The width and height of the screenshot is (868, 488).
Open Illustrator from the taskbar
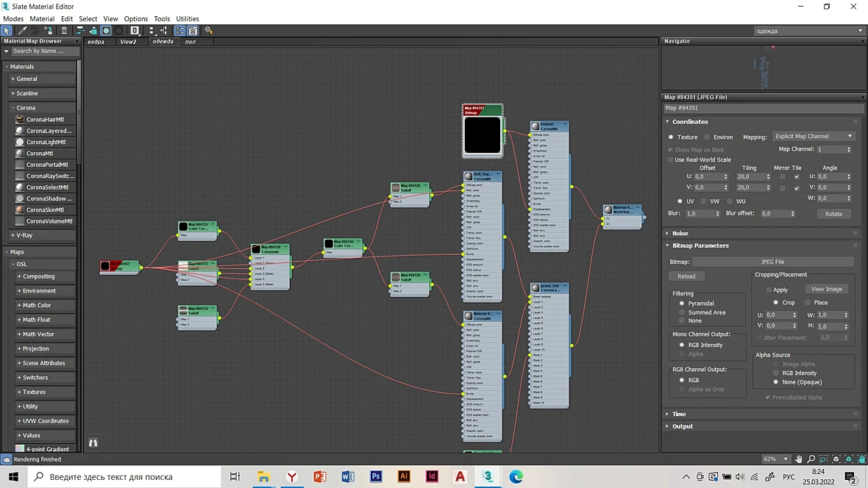[404, 476]
